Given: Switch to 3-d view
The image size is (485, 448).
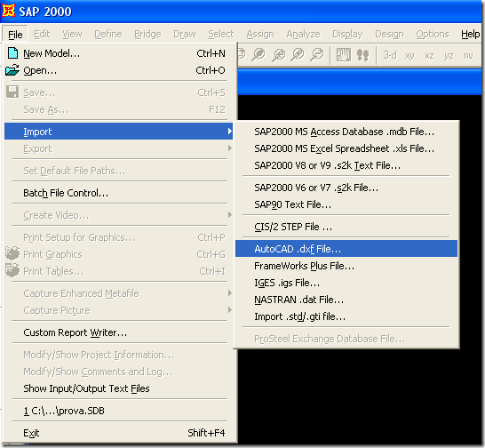Looking at the screenshot, I should 390,55.
